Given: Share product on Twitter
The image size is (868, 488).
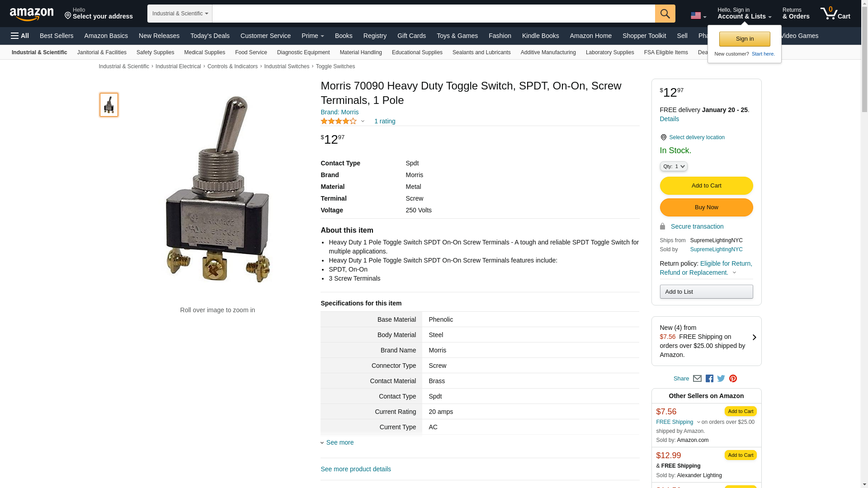Looking at the screenshot, I should coord(721,379).
